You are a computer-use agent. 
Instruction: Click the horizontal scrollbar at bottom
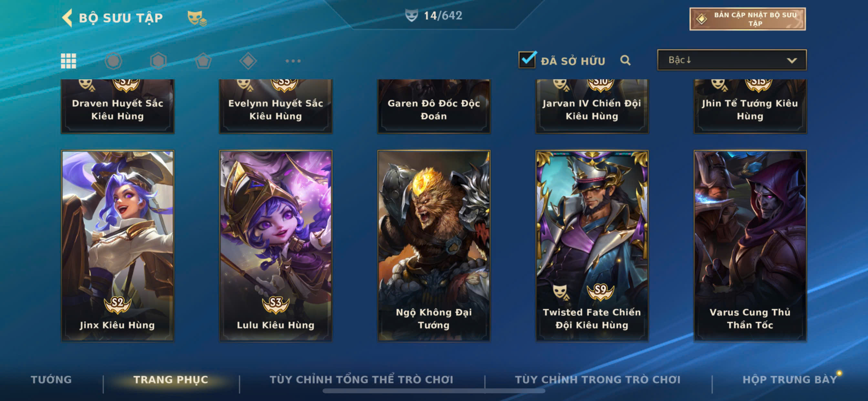tap(434, 391)
